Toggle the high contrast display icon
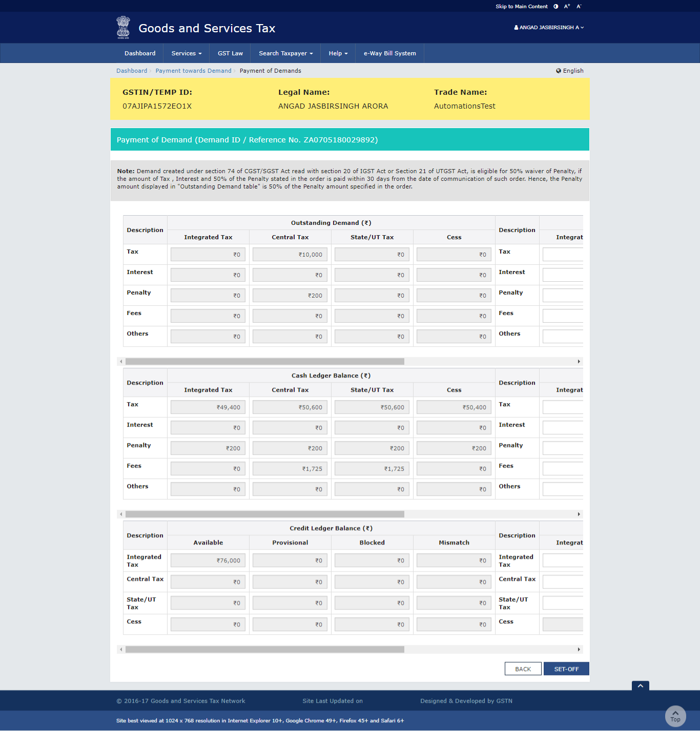The height and width of the screenshot is (731, 700). point(555,6)
